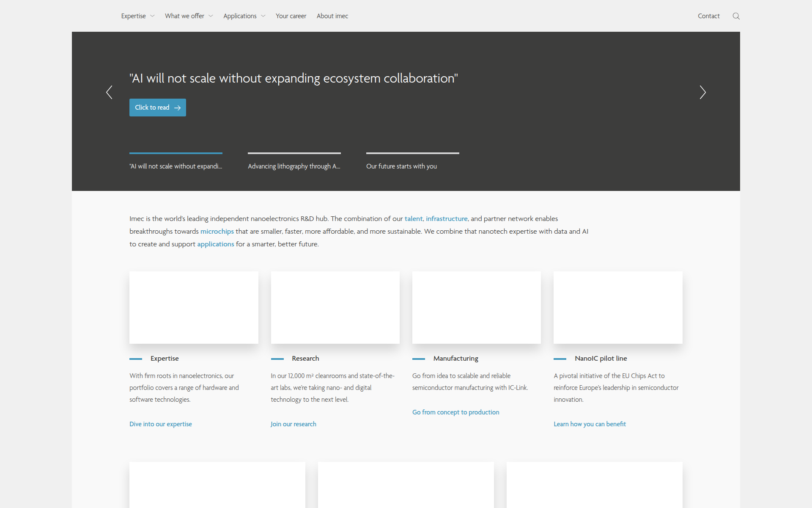Select 'Advancing lithography' slide tab

coord(294,162)
